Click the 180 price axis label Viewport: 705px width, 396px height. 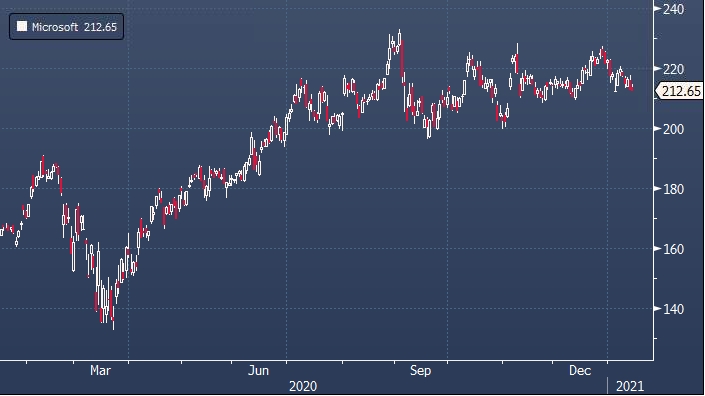674,189
